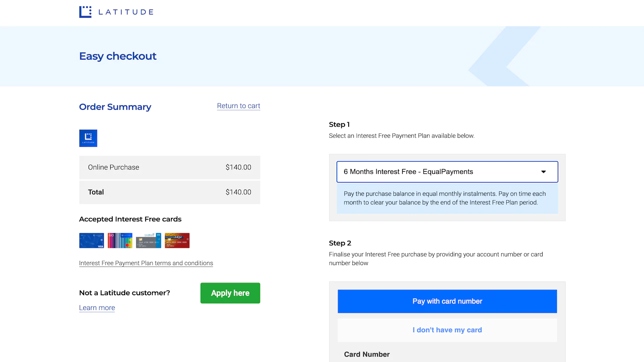The image size is (644, 362).
Task: Click the green Apply here button
Action: (x=230, y=293)
